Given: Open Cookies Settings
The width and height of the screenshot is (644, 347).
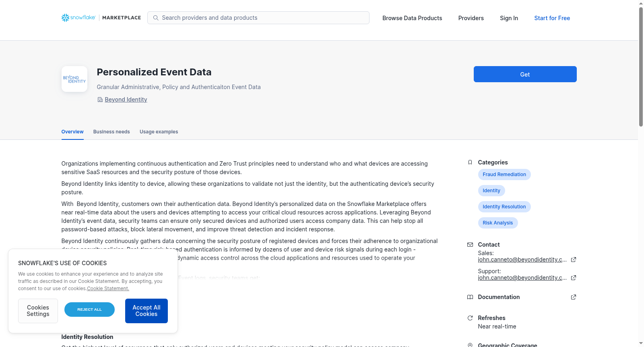Looking at the screenshot, I should click(x=38, y=311).
